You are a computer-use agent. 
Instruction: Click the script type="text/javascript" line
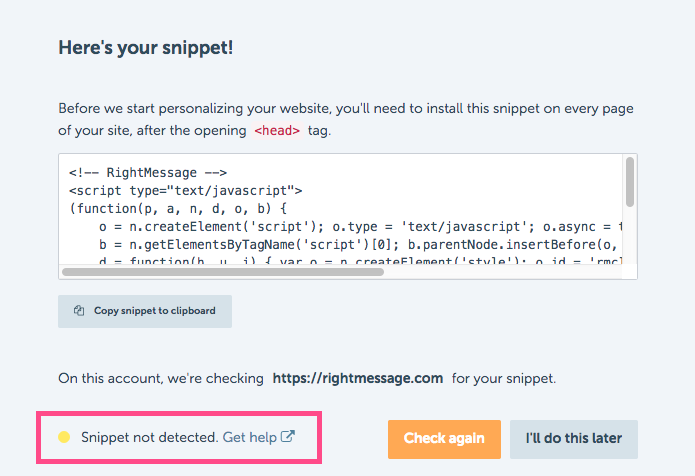(186, 191)
